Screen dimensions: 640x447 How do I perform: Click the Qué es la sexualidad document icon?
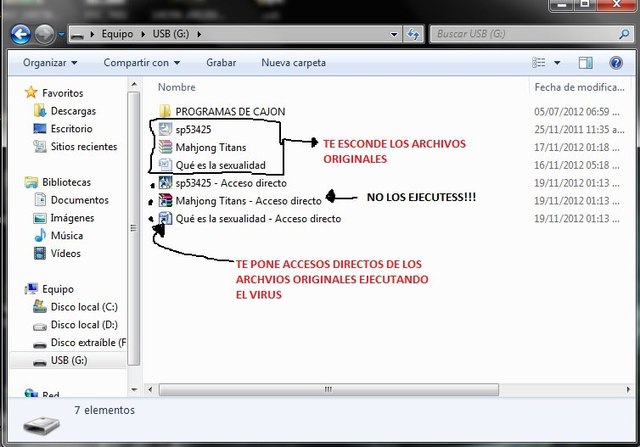pos(165,165)
